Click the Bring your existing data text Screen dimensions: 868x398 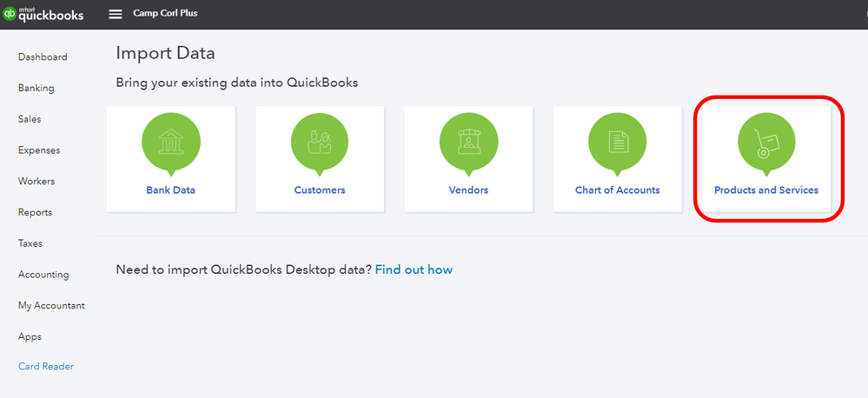tap(237, 83)
